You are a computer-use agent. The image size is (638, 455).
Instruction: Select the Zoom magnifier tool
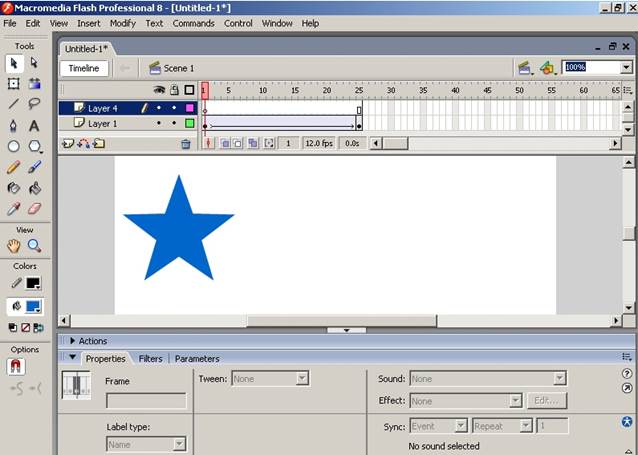click(x=35, y=246)
